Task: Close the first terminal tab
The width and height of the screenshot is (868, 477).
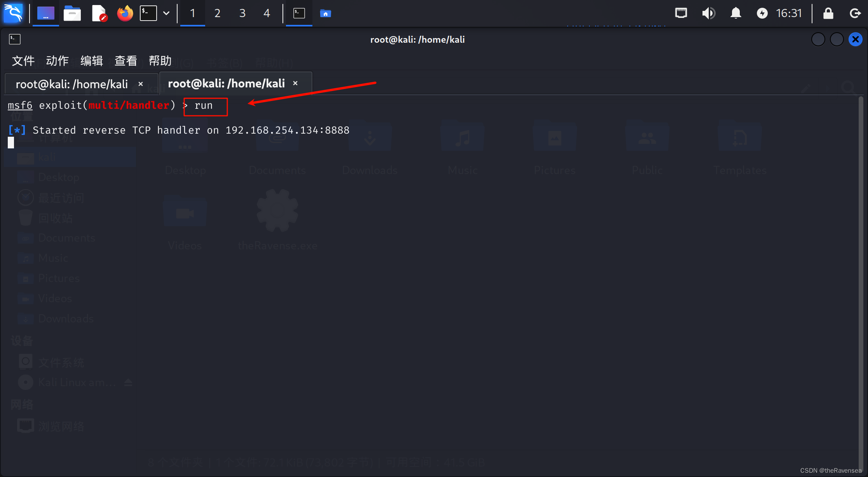Action: coord(141,84)
